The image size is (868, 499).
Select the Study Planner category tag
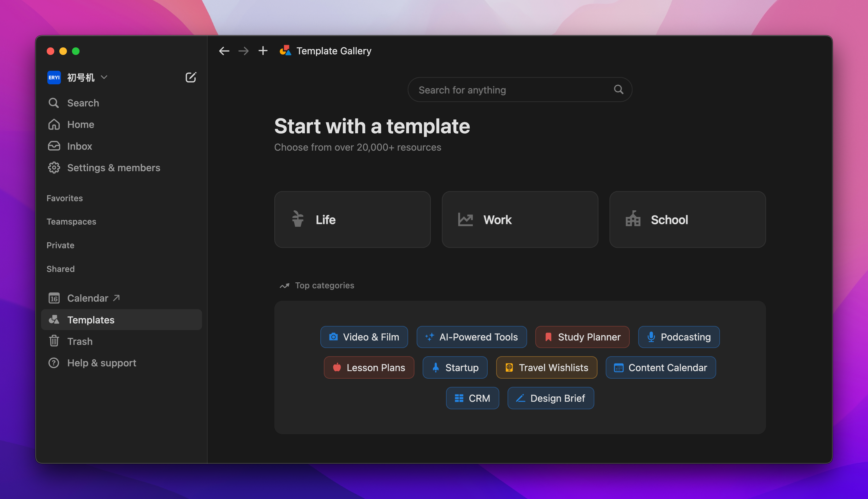pos(582,337)
